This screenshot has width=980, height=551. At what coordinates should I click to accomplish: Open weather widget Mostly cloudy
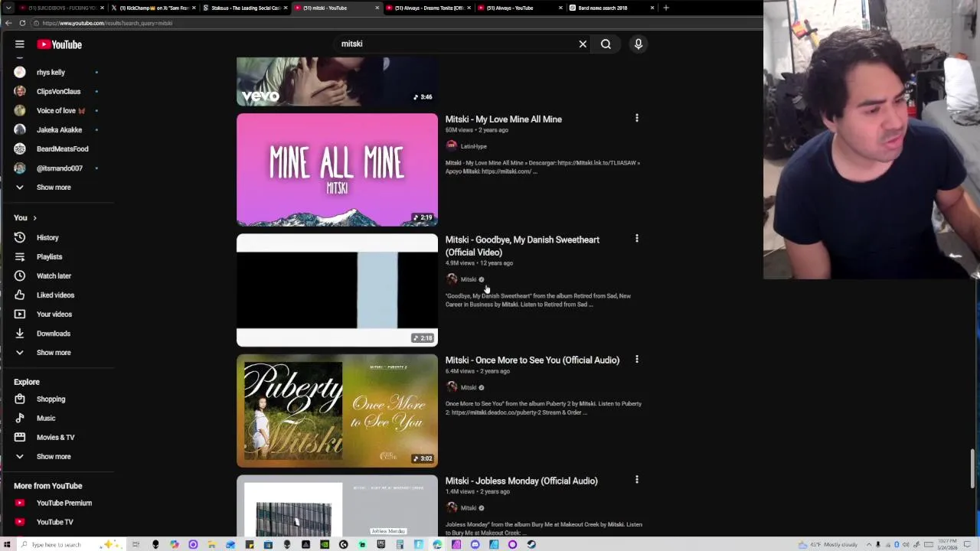[x=828, y=544]
